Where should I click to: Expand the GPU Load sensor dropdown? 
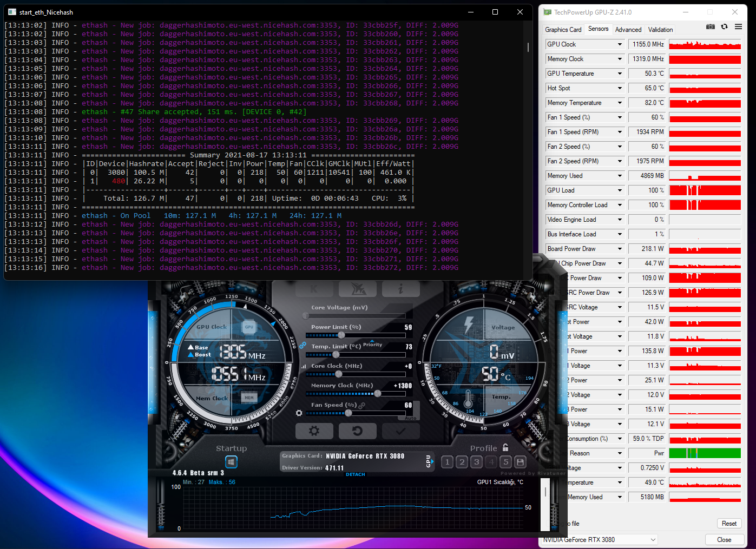coord(620,190)
